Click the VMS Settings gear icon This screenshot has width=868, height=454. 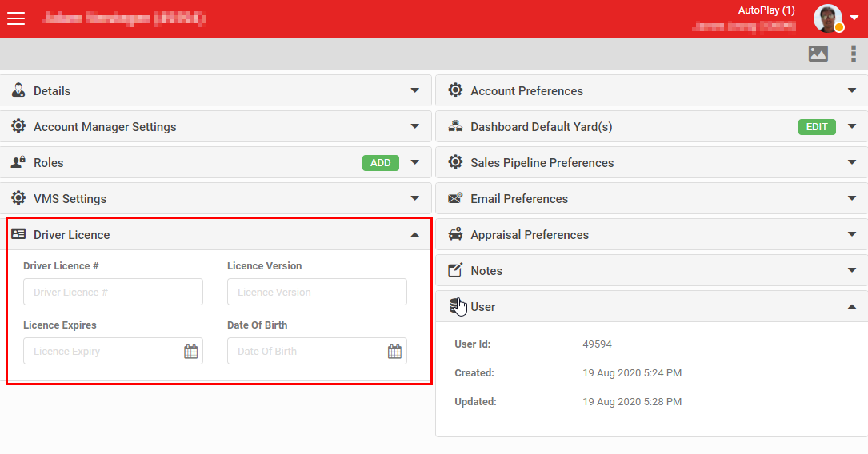coord(18,198)
